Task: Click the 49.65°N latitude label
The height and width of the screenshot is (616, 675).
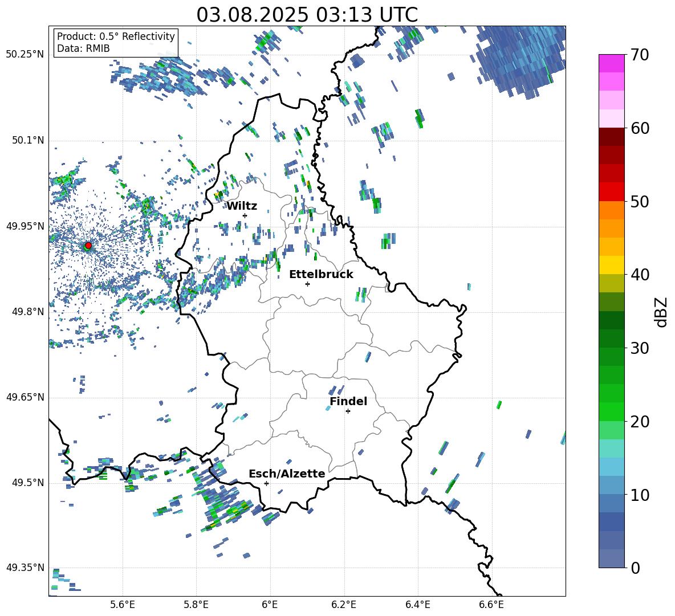Action: coord(25,397)
